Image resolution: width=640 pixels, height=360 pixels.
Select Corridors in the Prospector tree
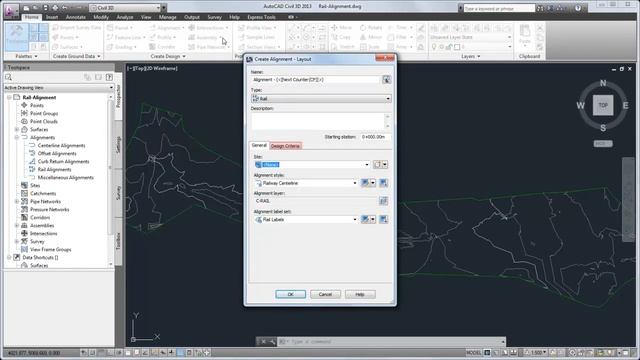click(40, 218)
